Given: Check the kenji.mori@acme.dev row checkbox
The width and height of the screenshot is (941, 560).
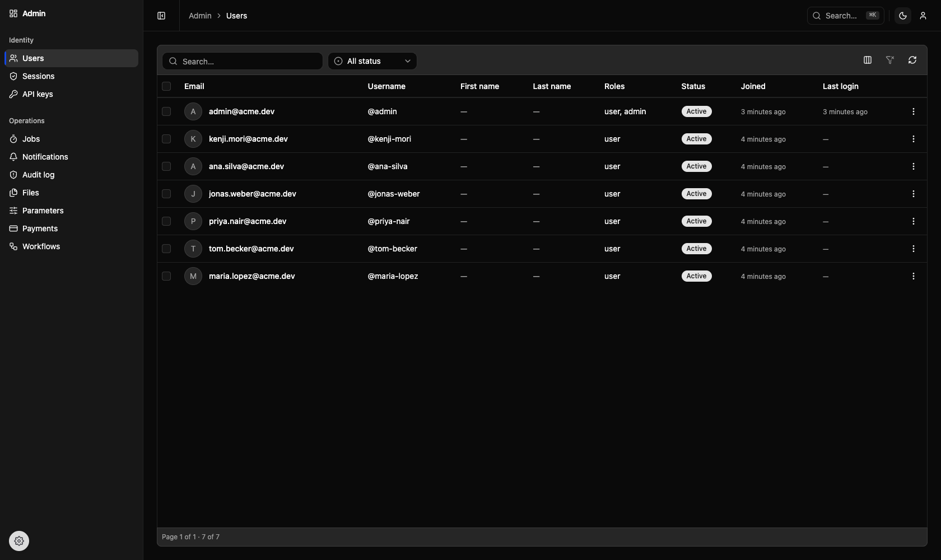Looking at the screenshot, I should coord(166,139).
